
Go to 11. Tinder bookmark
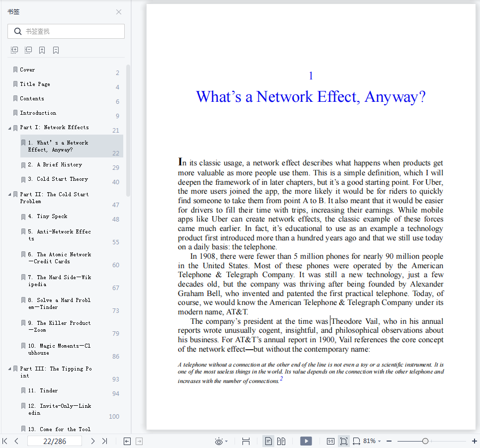(x=43, y=390)
